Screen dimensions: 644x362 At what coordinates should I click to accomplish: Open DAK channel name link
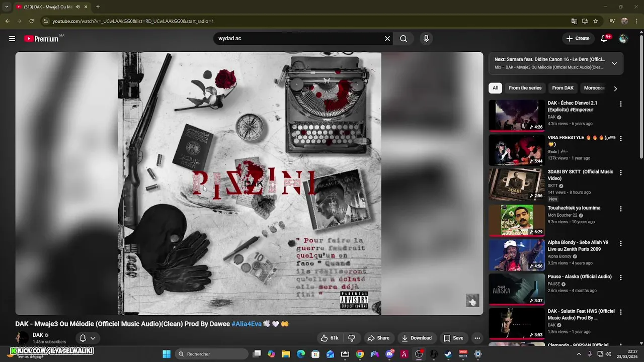[38, 335]
